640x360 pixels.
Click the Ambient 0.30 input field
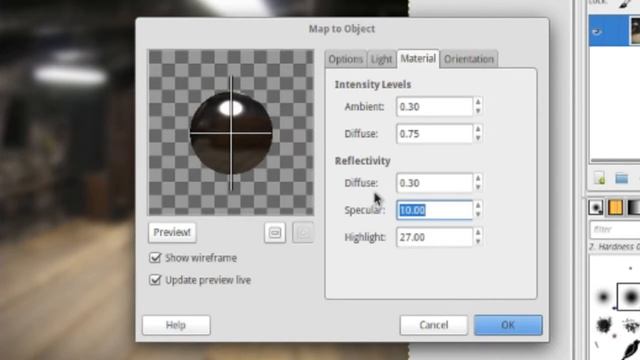434,107
